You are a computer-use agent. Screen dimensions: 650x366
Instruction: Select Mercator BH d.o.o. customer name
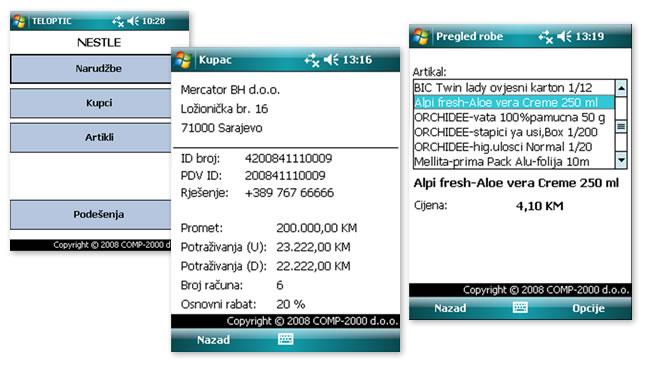[x=230, y=90]
